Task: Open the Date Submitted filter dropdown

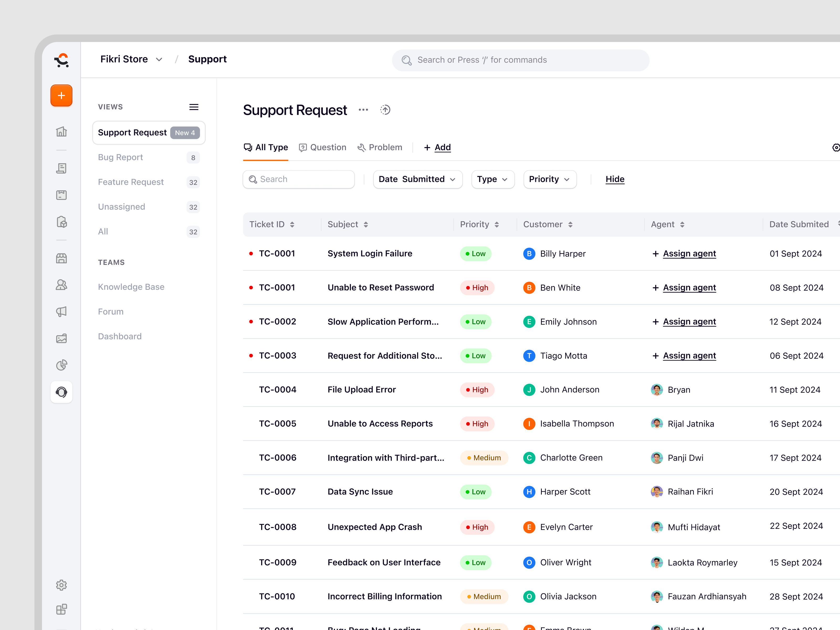Action: coord(418,179)
